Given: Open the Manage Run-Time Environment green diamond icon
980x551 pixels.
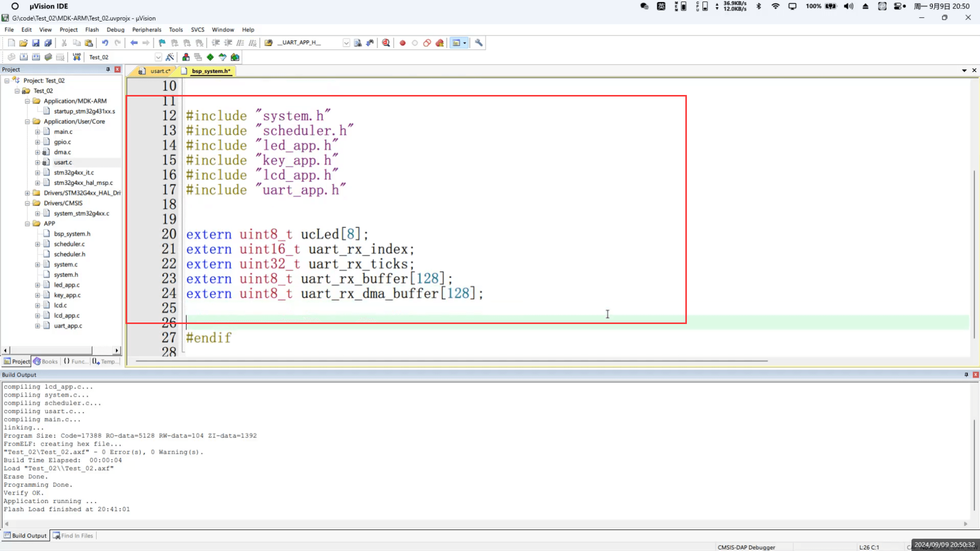Looking at the screenshot, I should (x=210, y=57).
